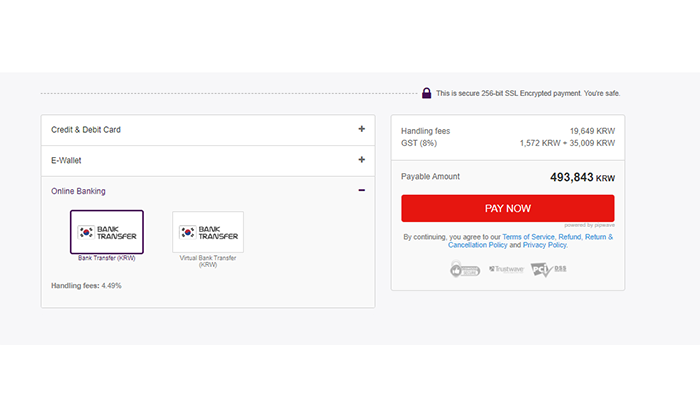Select Bank Transfer (KRW) option
The width and height of the screenshot is (700, 400).
click(107, 232)
